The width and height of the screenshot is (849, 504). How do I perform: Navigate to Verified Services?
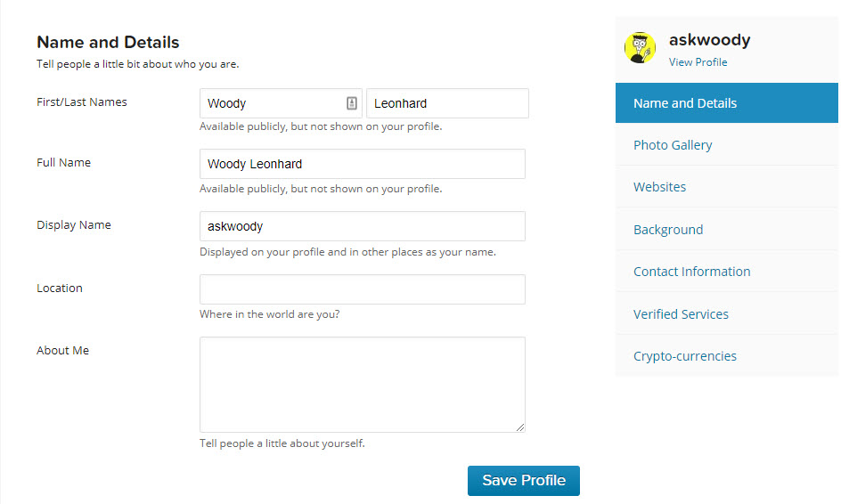pyautogui.click(x=681, y=314)
